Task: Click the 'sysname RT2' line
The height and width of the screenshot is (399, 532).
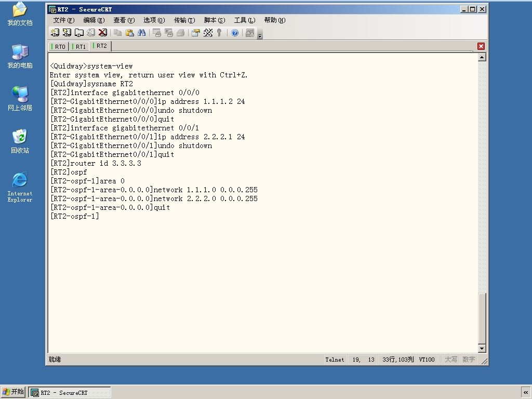Action: tap(91, 84)
